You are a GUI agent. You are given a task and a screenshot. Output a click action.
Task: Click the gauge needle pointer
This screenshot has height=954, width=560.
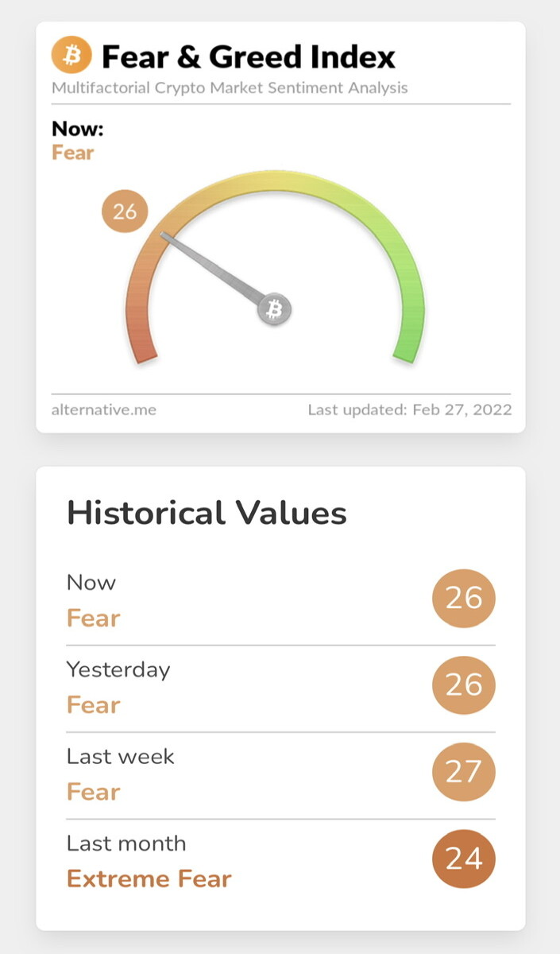pyautogui.click(x=213, y=269)
